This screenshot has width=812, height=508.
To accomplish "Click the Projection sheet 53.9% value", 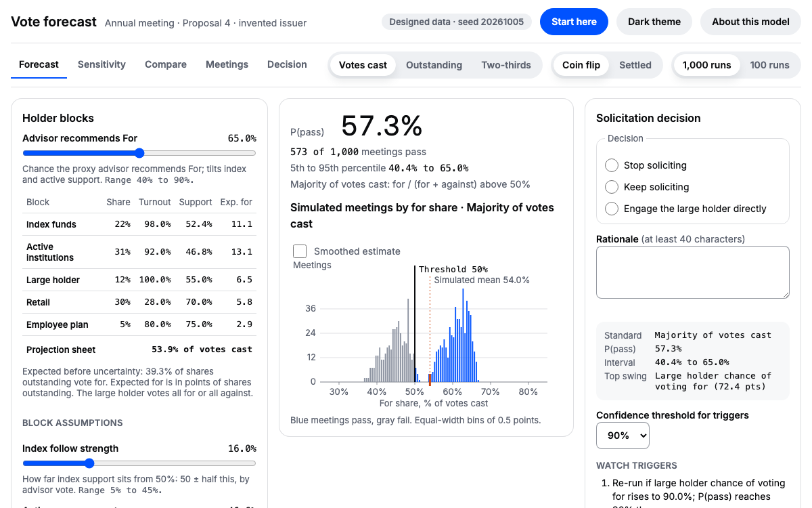I will click(x=202, y=350).
